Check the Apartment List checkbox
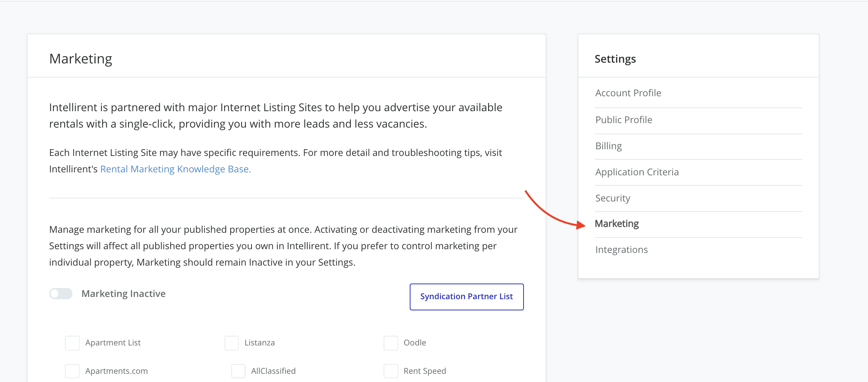The height and width of the screenshot is (382, 868). 72,343
